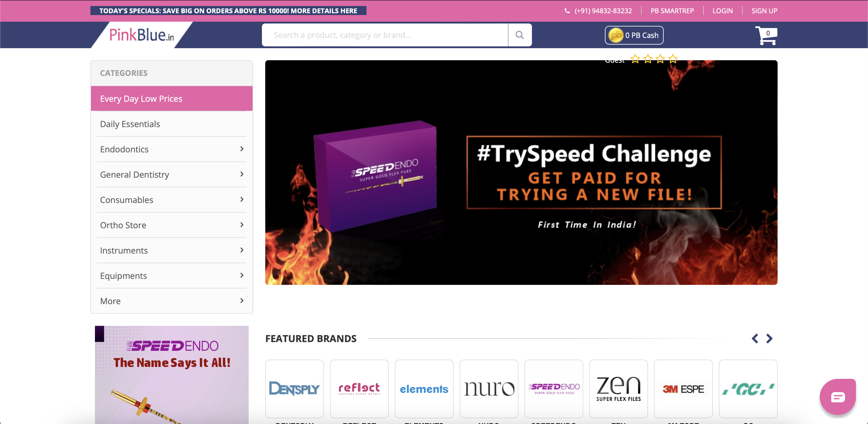Open the Zen Super Flex Files brand
This screenshot has width=868, height=424.
618,389
